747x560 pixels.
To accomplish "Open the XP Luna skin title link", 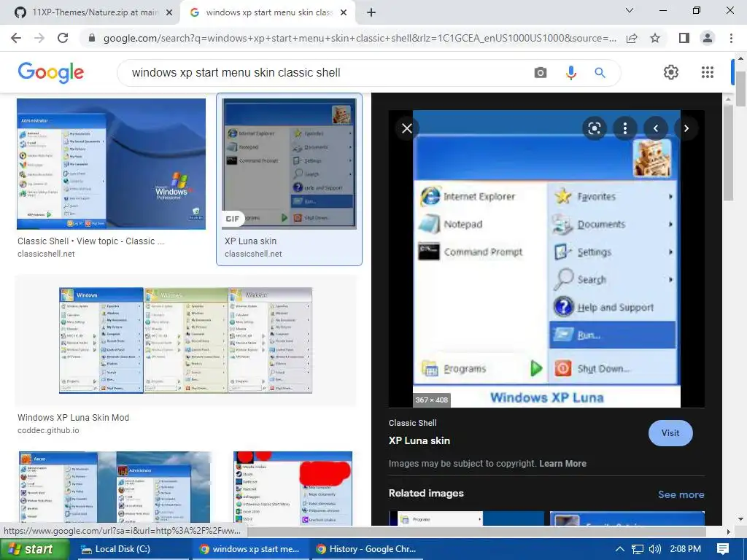I will coord(419,440).
